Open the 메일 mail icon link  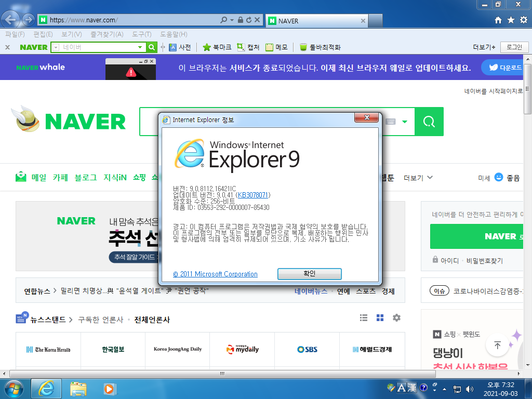pyautogui.click(x=21, y=177)
